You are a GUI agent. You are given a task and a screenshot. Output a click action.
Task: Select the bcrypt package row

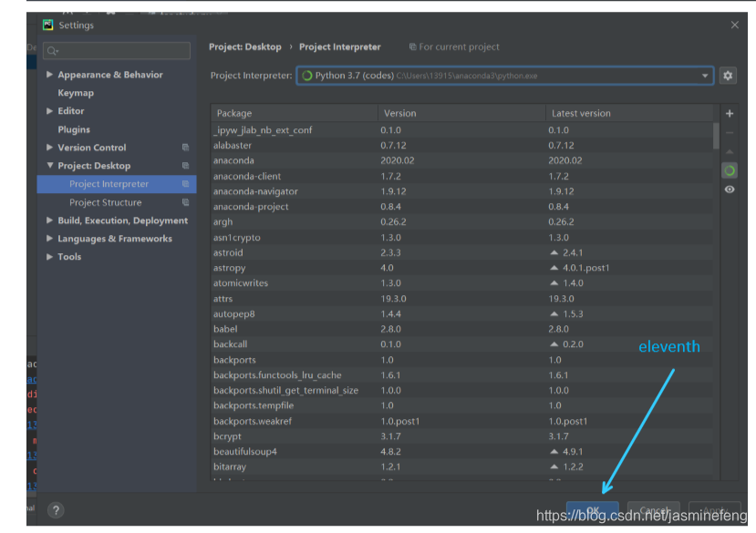click(461, 436)
